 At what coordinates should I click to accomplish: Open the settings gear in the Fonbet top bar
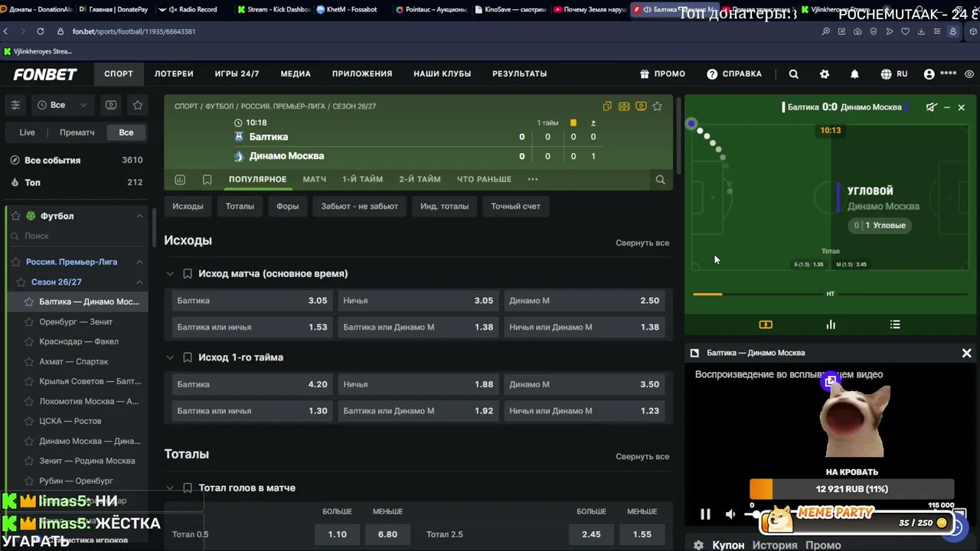point(824,74)
